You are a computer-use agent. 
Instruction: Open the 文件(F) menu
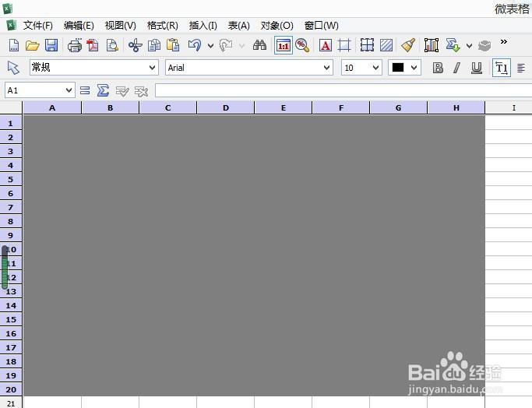pyautogui.click(x=38, y=26)
